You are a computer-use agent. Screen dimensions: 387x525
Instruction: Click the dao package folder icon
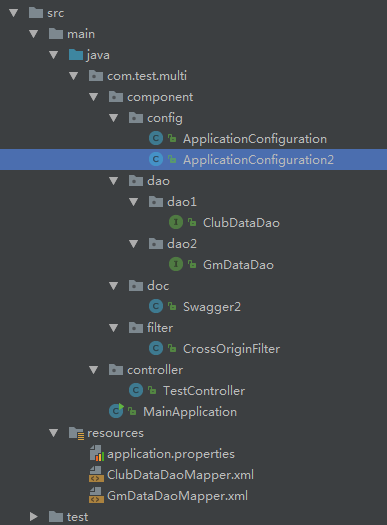click(x=136, y=181)
